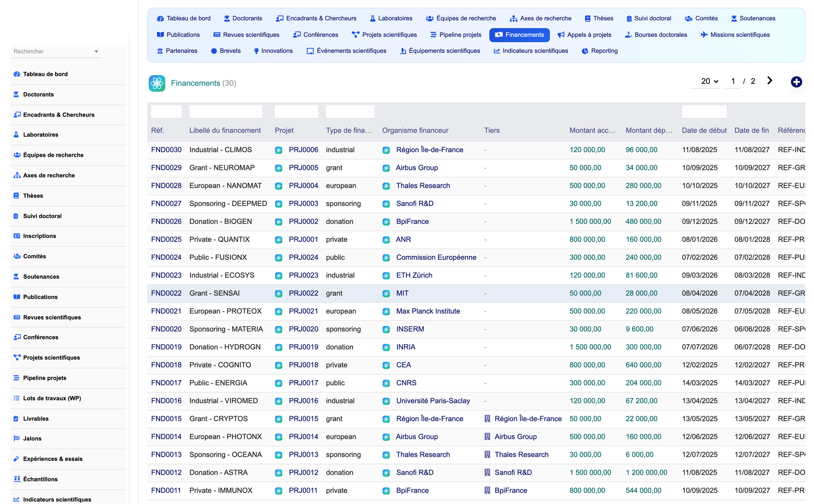Open the Commission Européenne funder link
This screenshot has width=814, height=504.
436,258
